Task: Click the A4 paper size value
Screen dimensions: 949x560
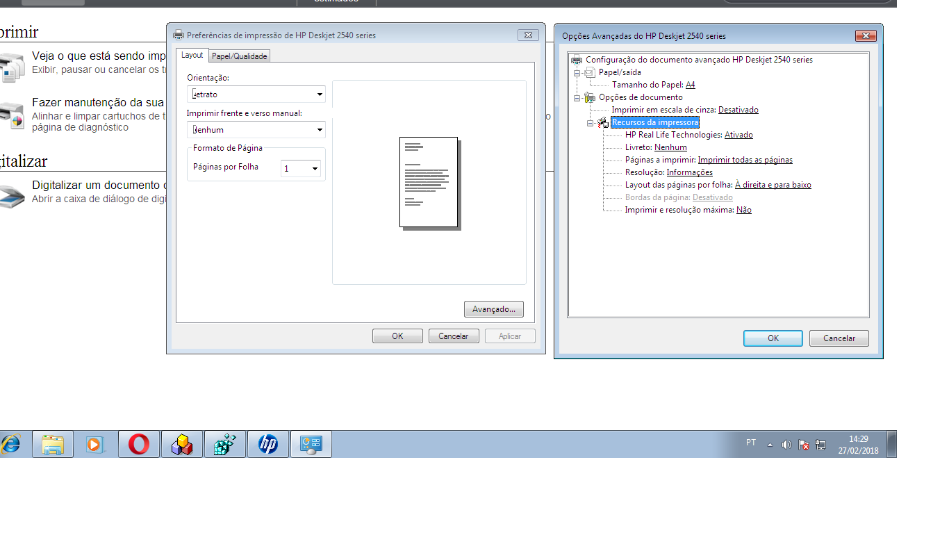Action: [691, 85]
